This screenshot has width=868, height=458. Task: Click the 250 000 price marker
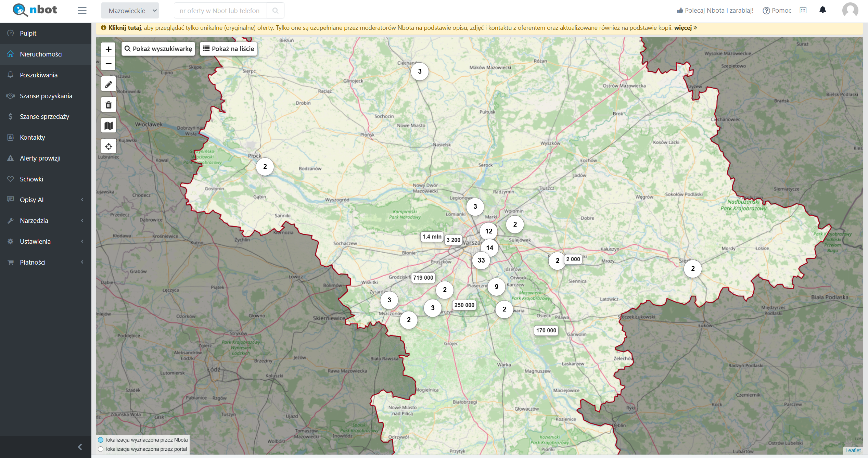464,305
